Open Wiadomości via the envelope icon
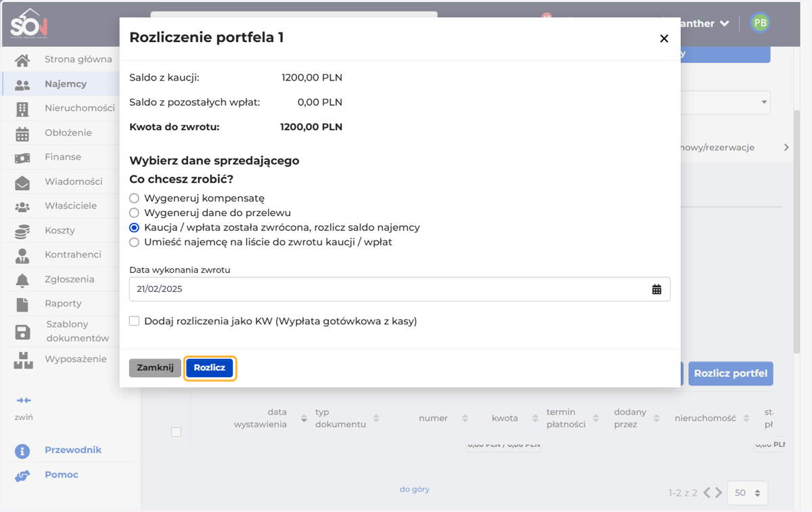The height and width of the screenshot is (512, 812). (x=22, y=182)
